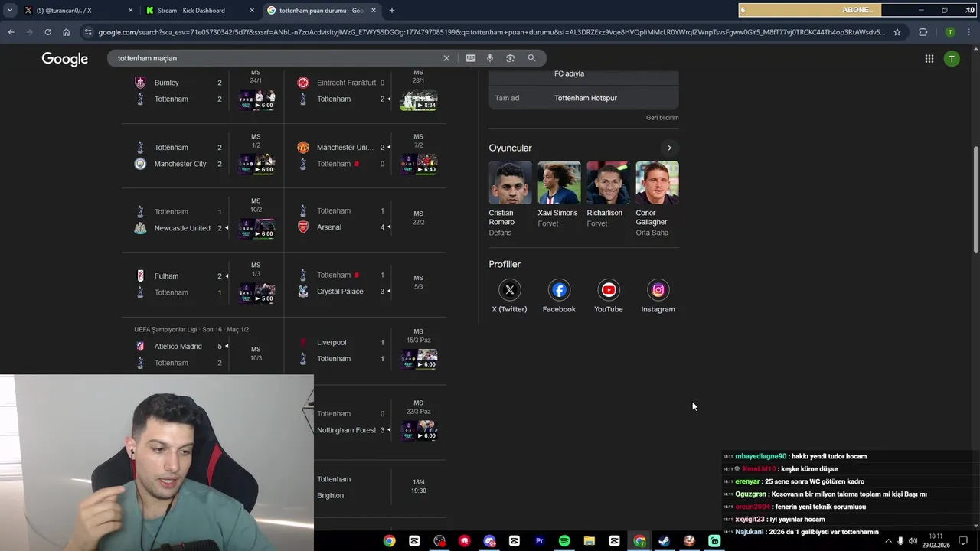Click the magnifier search icon
Screen dimensions: 980x551
pos(531,58)
